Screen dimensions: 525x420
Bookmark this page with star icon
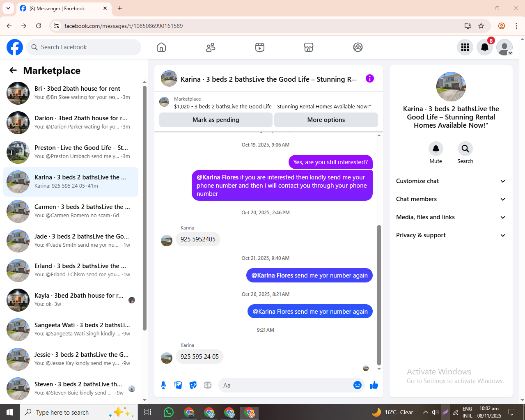pos(481,26)
